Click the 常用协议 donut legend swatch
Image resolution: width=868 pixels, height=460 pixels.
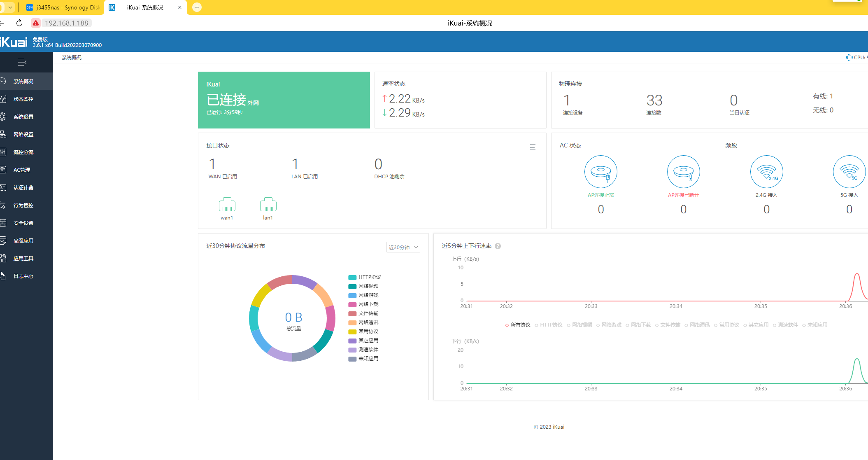[x=352, y=332]
